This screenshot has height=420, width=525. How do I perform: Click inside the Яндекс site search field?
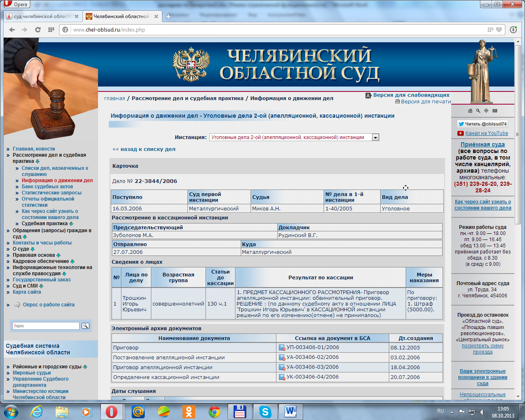pos(46,326)
